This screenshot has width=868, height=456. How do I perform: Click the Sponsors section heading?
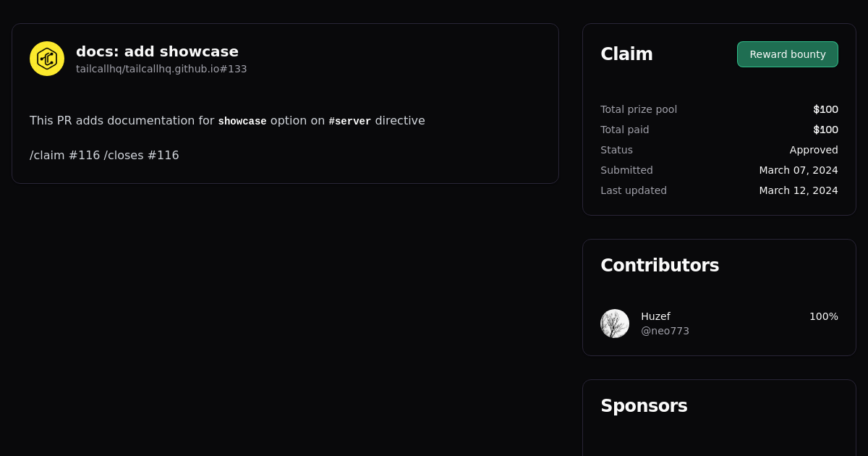pos(644,406)
